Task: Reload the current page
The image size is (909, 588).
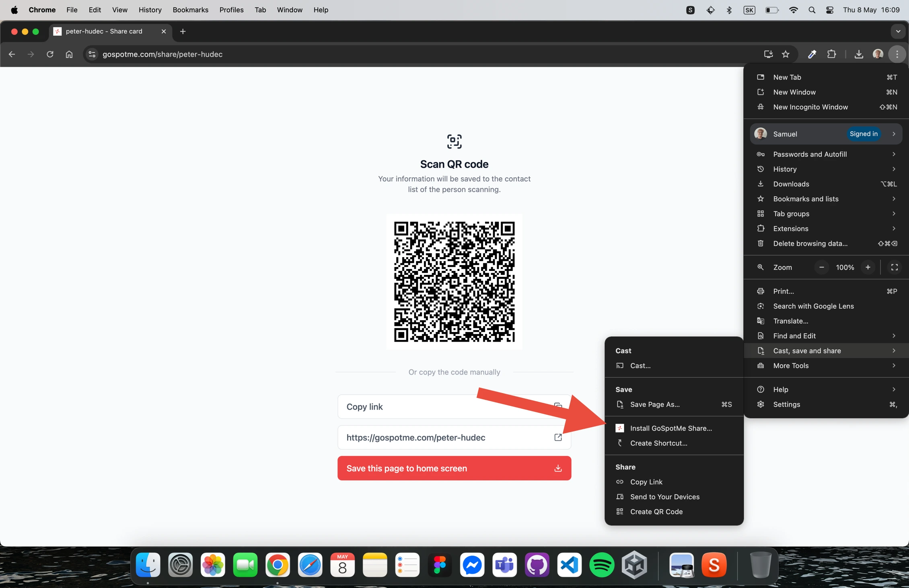Action: click(50, 54)
